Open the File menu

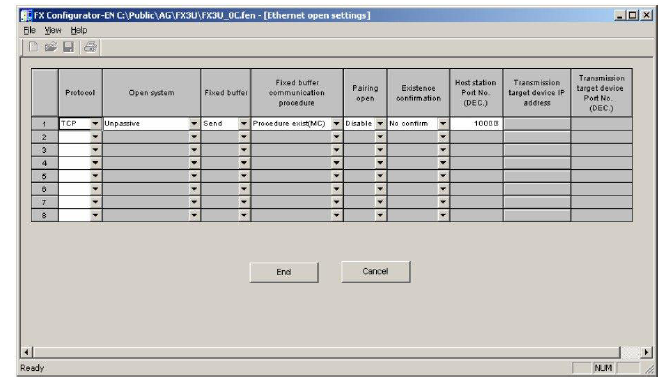click(x=29, y=30)
